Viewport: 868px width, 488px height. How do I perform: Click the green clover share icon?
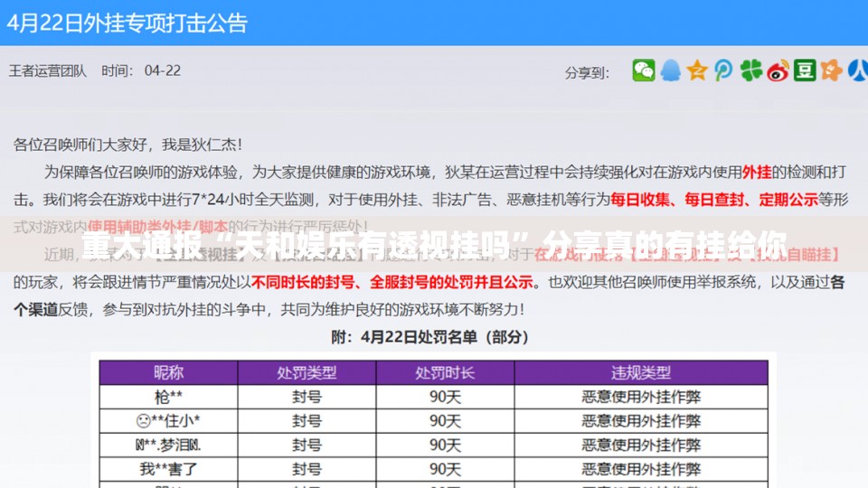750,70
